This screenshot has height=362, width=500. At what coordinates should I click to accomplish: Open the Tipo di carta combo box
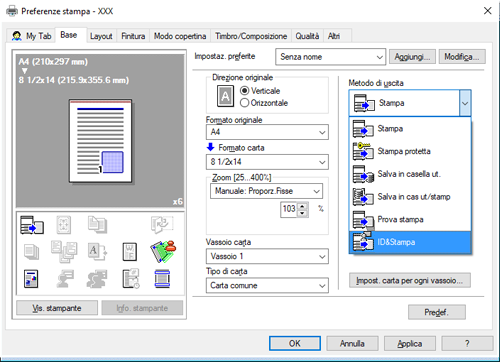(x=267, y=286)
